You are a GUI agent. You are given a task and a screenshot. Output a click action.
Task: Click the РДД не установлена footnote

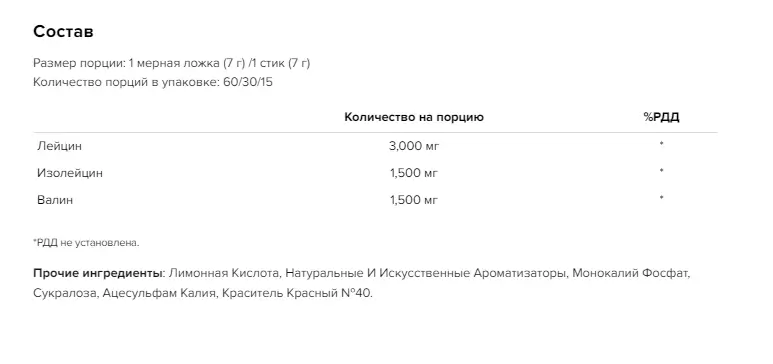pyautogui.click(x=86, y=243)
